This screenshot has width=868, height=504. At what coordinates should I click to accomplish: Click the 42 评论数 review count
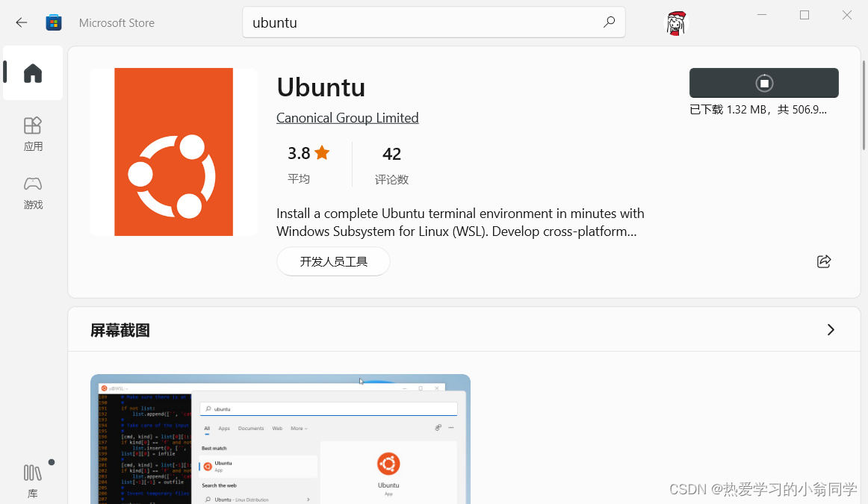click(391, 165)
